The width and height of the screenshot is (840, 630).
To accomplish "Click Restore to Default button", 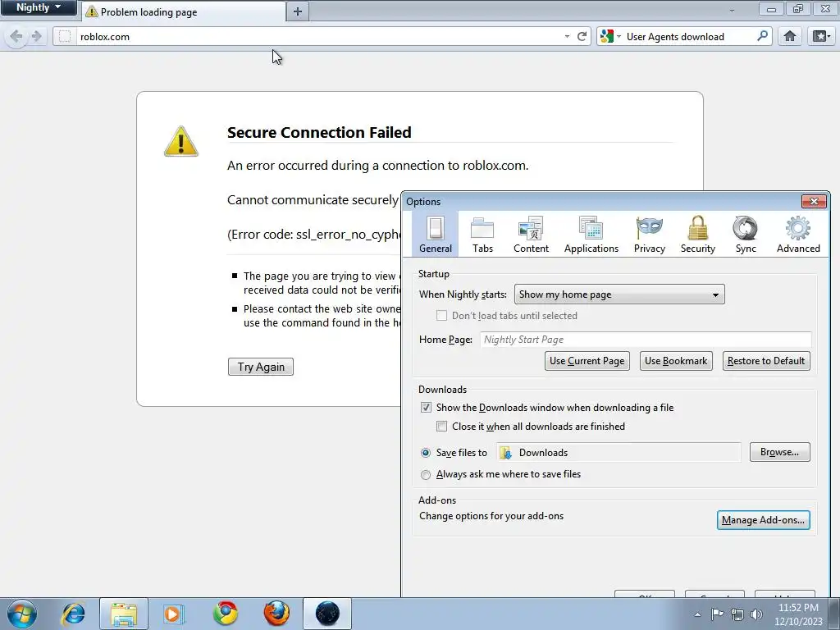I will [766, 361].
